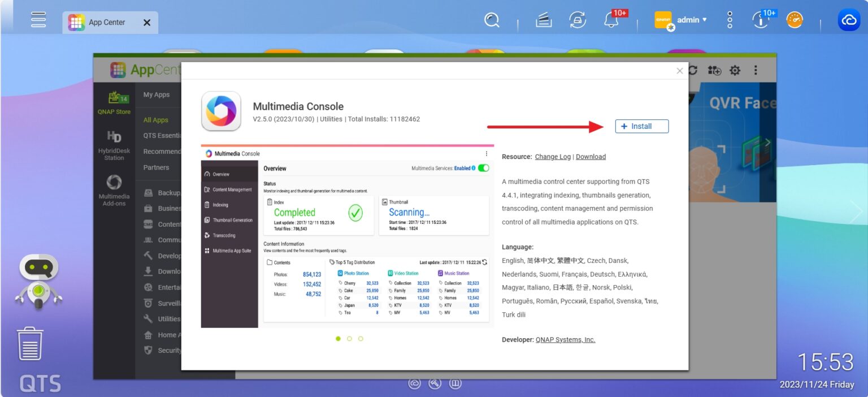Select the second screenshot carousel dot

pos(349,339)
